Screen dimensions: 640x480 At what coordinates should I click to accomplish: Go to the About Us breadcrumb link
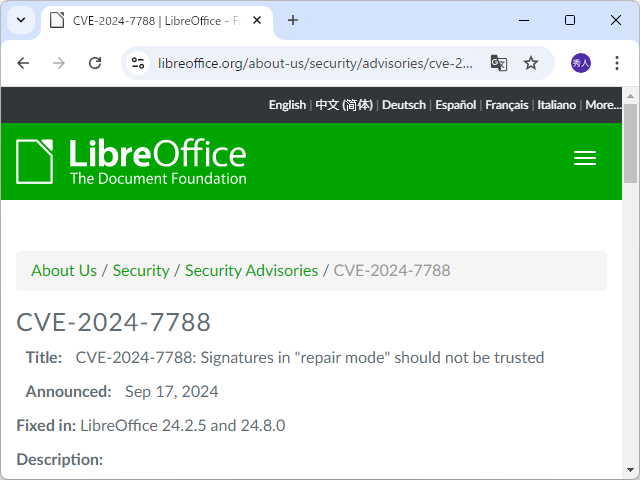64,270
